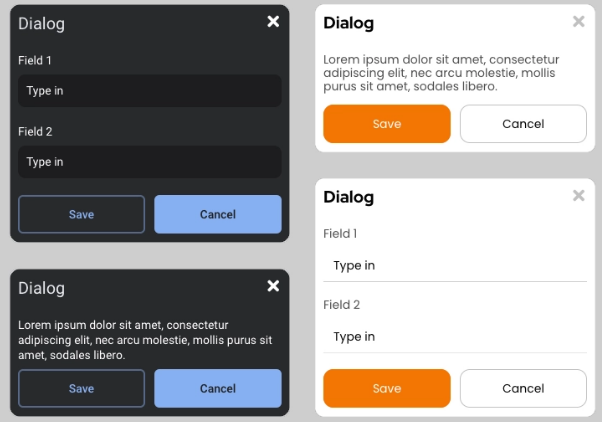Viewport: 602px width, 422px height.
Task: Click orange Save in white Lorem ipsum dialog
Action: point(386,124)
